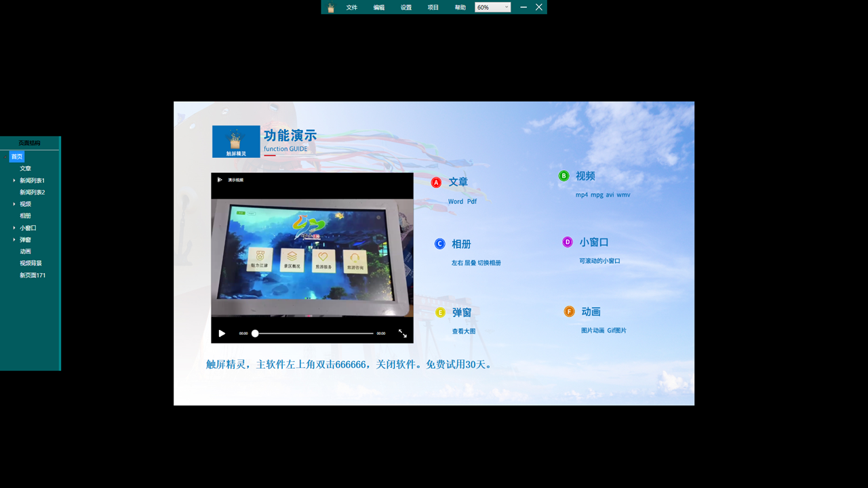Click the 动画 heading link
868x488 pixels.
click(x=591, y=312)
